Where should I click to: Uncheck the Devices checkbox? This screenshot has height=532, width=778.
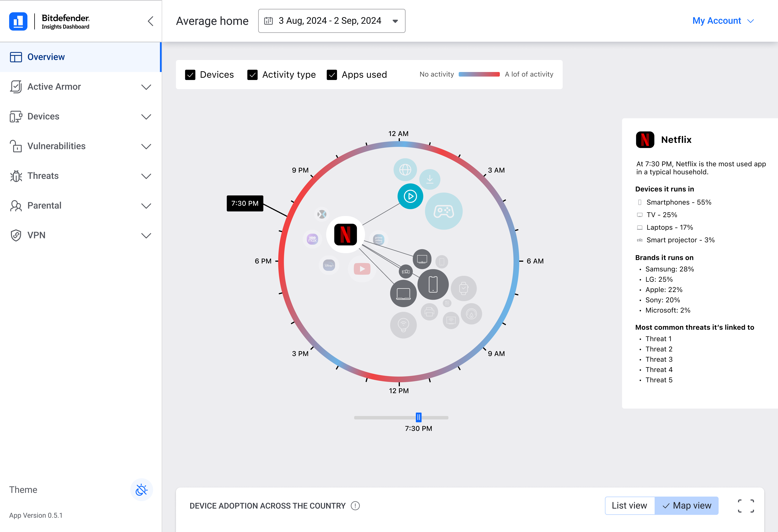coord(190,75)
